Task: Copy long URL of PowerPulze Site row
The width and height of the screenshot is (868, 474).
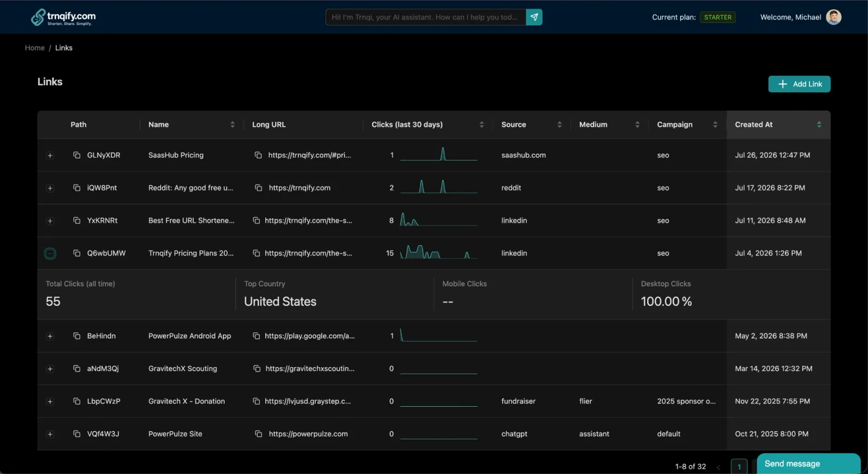Action: [259, 434]
